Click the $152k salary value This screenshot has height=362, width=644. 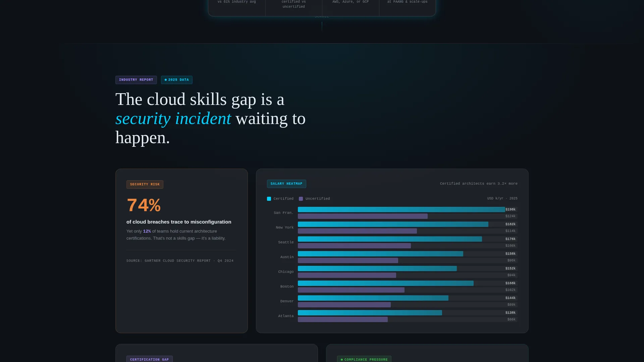tap(511, 268)
